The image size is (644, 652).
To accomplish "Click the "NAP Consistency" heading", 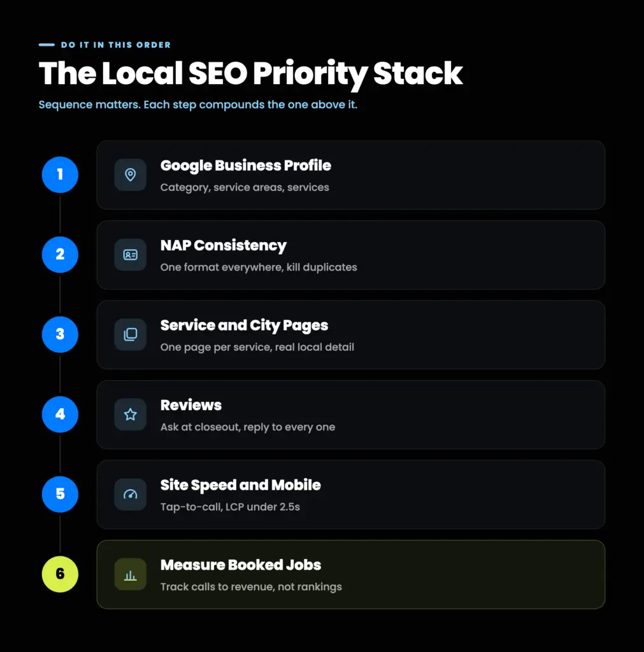I will [224, 245].
